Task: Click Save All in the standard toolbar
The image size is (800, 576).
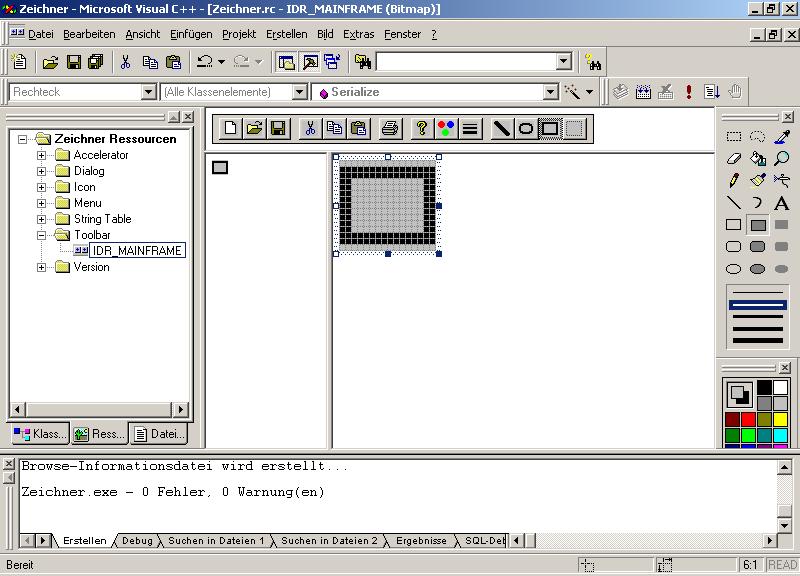Action: point(96,62)
